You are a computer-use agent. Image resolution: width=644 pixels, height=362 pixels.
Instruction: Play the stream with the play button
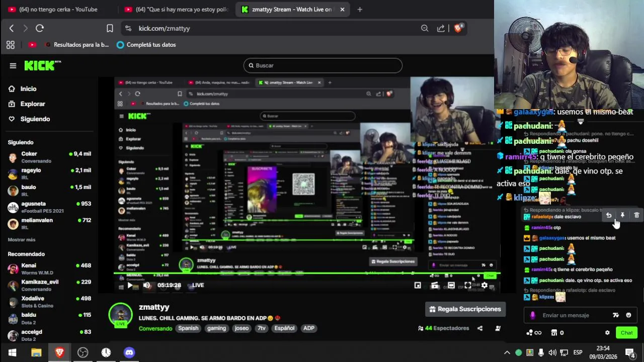130,285
